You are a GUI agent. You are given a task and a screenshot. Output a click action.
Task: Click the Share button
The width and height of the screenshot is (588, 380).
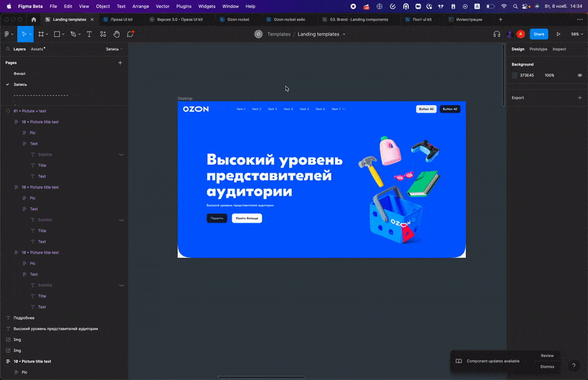[x=539, y=34]
